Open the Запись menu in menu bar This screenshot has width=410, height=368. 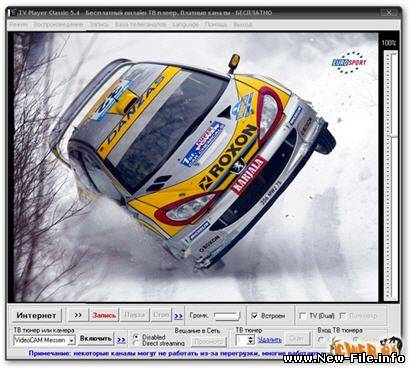click(x=99, y=25)
